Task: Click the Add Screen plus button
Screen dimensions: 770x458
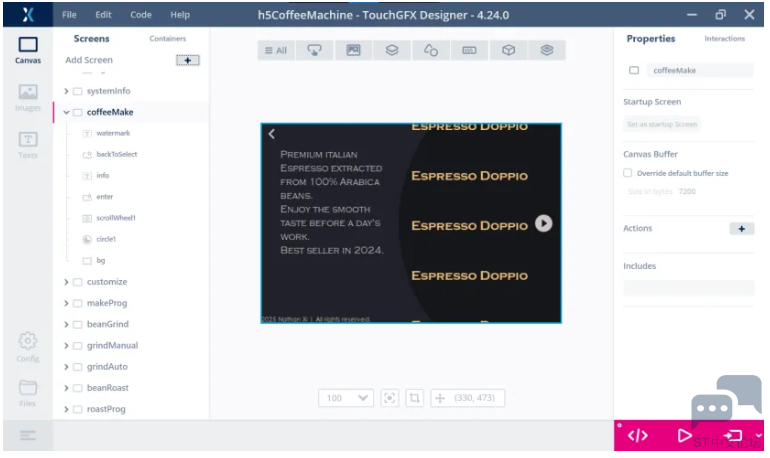Action: tap(188, 60)
